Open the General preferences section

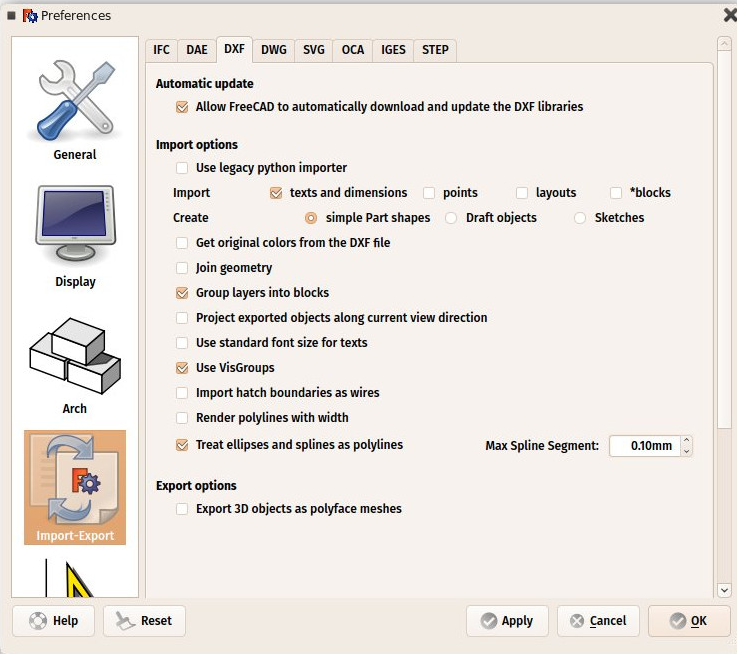point(75,110)
